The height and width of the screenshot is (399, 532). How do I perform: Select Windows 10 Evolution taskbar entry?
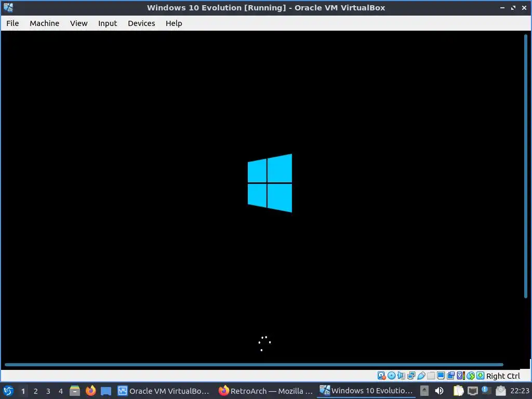coord(366,391)
